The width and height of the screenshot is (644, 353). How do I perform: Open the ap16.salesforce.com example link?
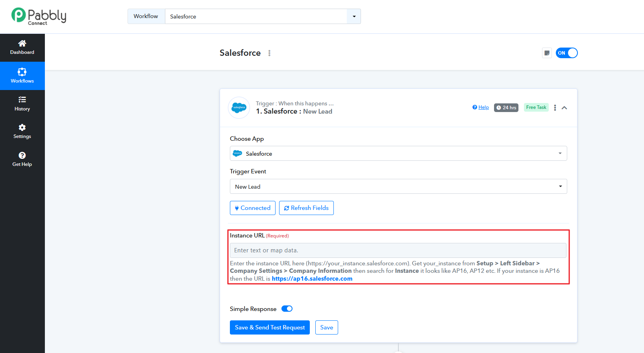(312, 279)
